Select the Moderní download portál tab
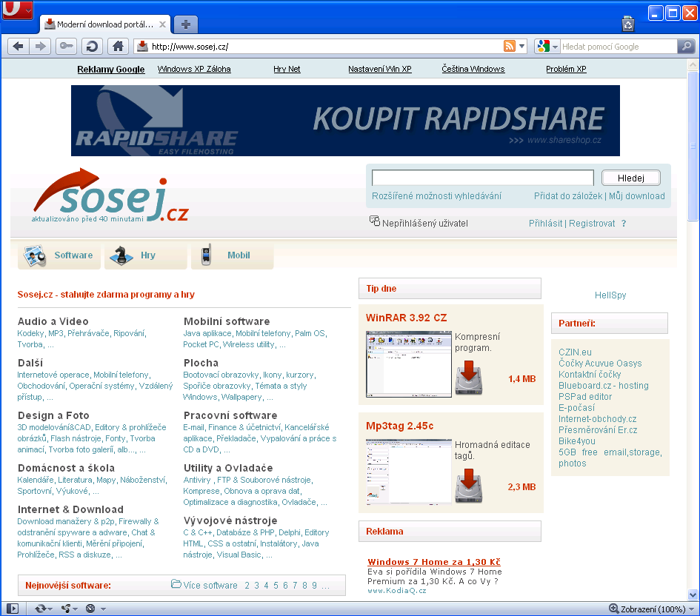The height and width of the screenshot is (616, 700). (106, 24)
